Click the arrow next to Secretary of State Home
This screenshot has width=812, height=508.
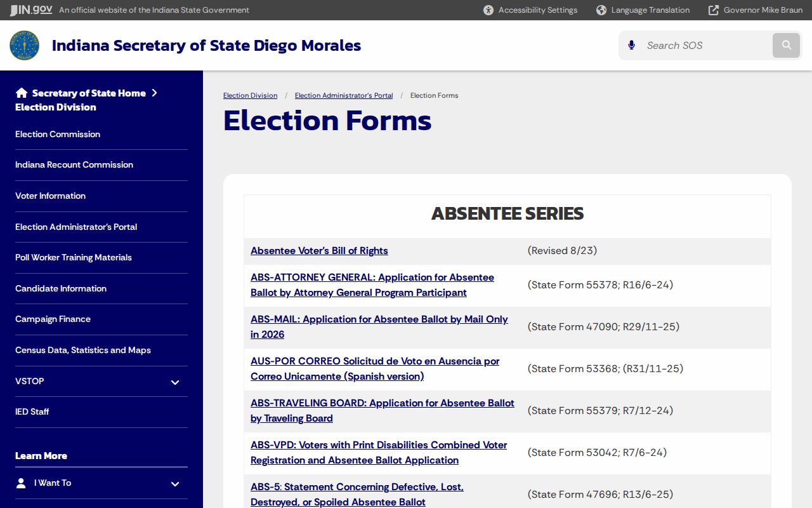pos(154,93)
